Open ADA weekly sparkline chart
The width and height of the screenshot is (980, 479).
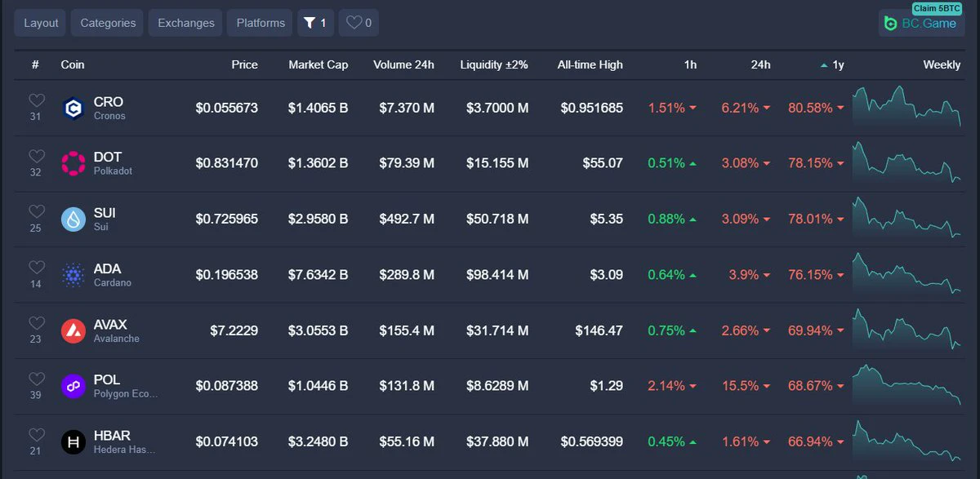(906, 273)
